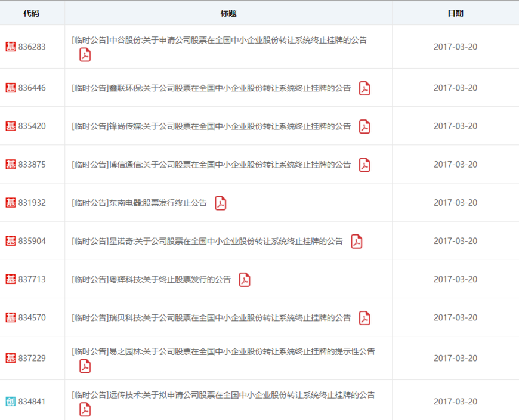
Task: Open PDF icon for 东南电器 announcement
Action: pos(221,203)
